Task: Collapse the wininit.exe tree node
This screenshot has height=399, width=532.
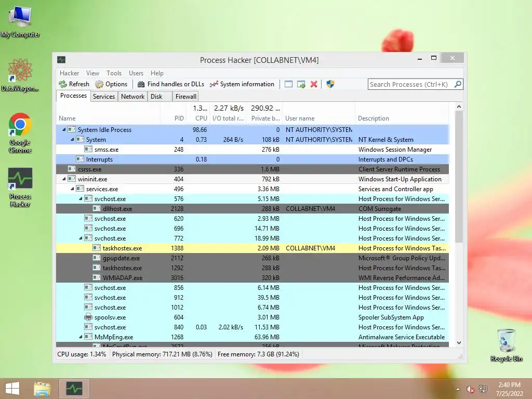Action: pyautogui.click(x=64, y=179)
